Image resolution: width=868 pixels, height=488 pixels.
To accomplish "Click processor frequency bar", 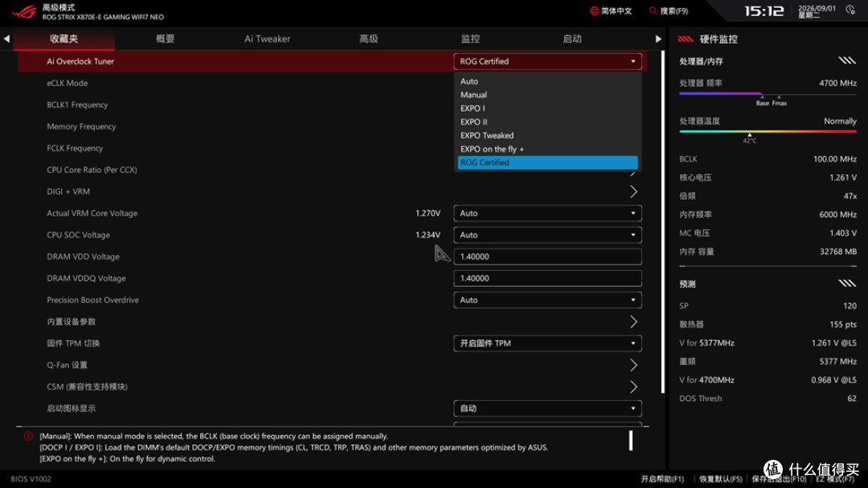I will coord(768,93).
